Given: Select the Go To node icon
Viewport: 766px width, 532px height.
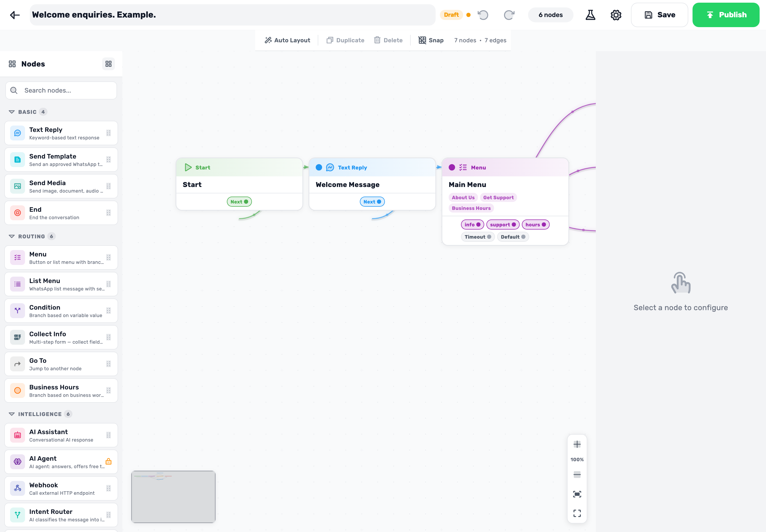Looking at the screenshot, I should [x=18, y=364].
